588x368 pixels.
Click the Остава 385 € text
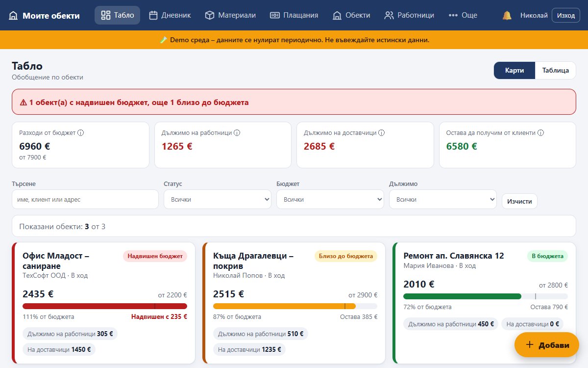359,317
